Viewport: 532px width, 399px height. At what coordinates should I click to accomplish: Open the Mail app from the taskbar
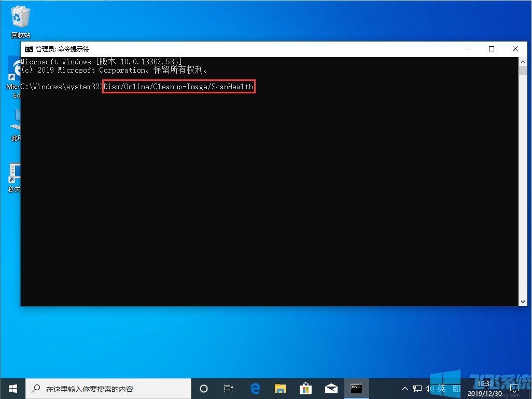331,388
